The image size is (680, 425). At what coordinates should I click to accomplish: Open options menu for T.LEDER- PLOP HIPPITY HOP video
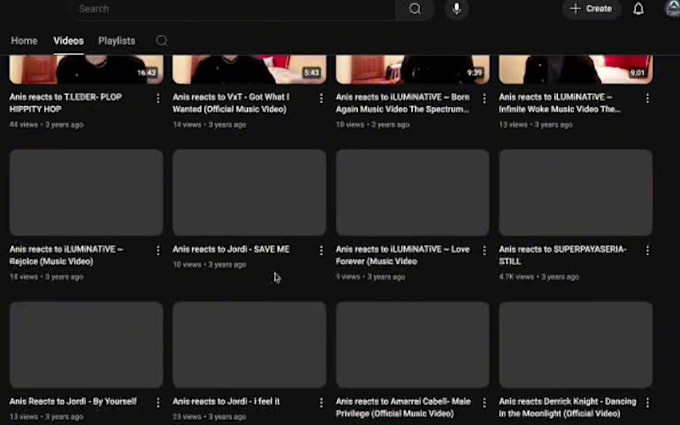click(x=158, y=98)
